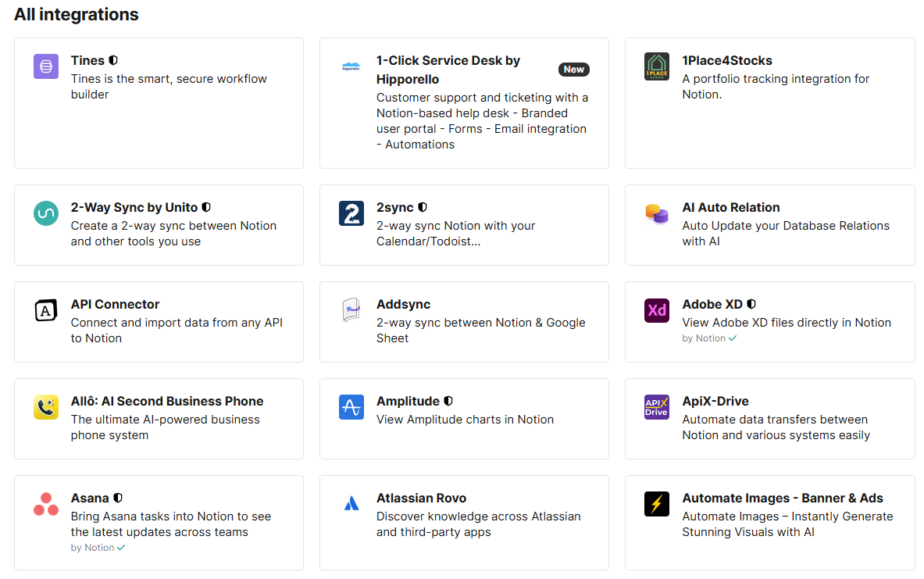Click the Asana three-dot logo icon
This screenshot has width=924, height=579.
pos(46,504)
